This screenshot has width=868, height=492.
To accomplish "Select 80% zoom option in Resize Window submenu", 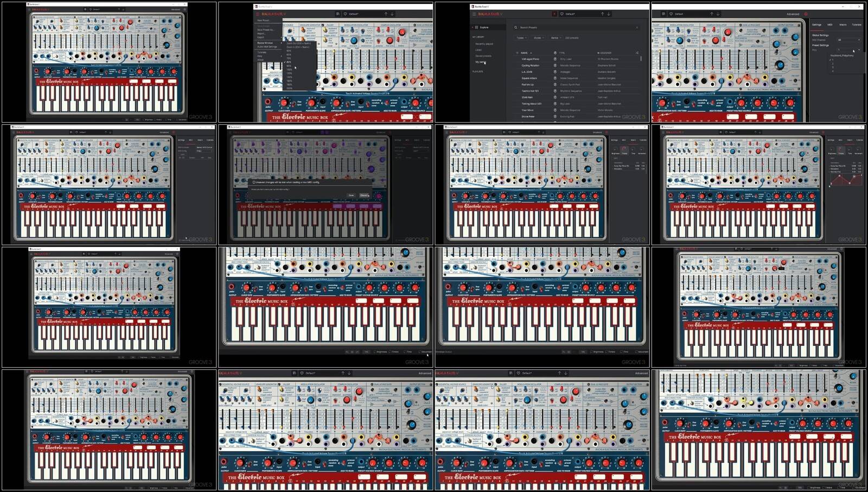I will tap(289, 62).
